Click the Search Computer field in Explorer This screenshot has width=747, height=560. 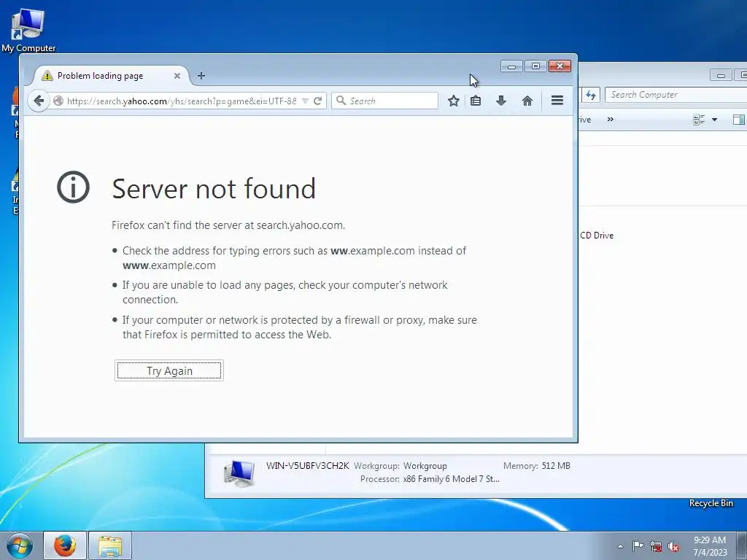[676, 95]
